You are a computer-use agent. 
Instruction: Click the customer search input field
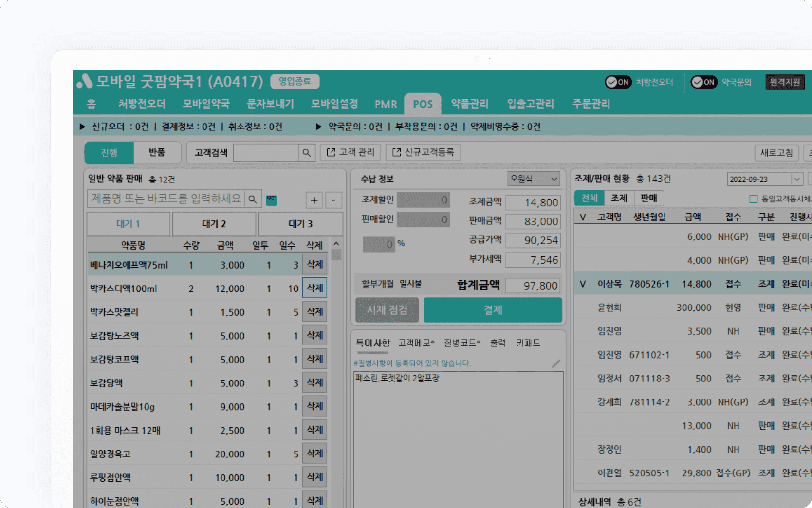click(x=266, y=153)
